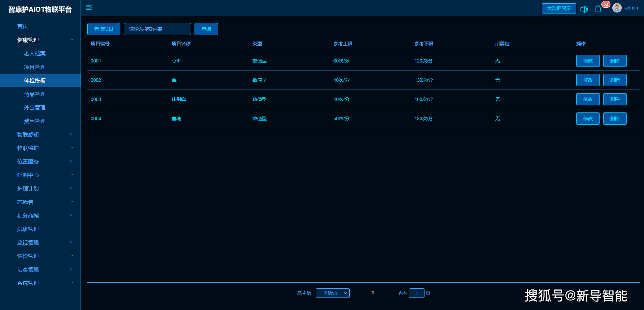Open the 大数据展示 button
The height and width of the screenshot is (310, 644).
(x=559, y=8)
